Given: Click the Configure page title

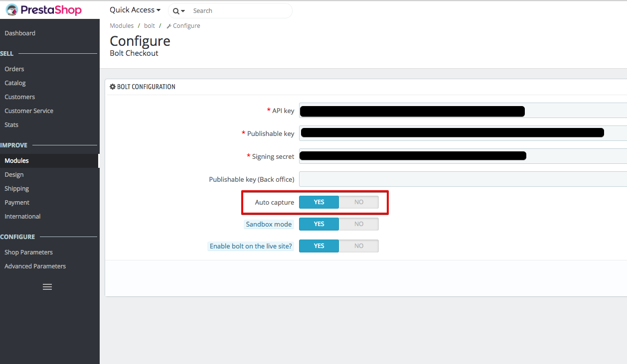Looking at the screenshot, I should pos(140,41).
